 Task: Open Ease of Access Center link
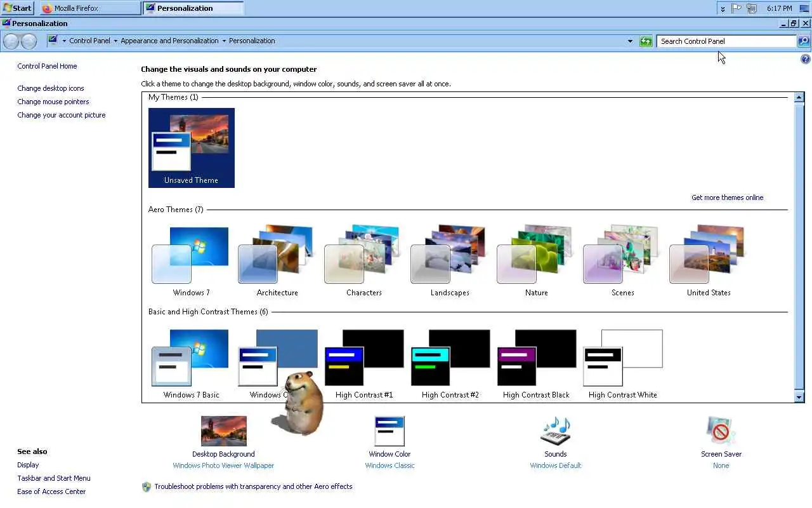[51, 491]
